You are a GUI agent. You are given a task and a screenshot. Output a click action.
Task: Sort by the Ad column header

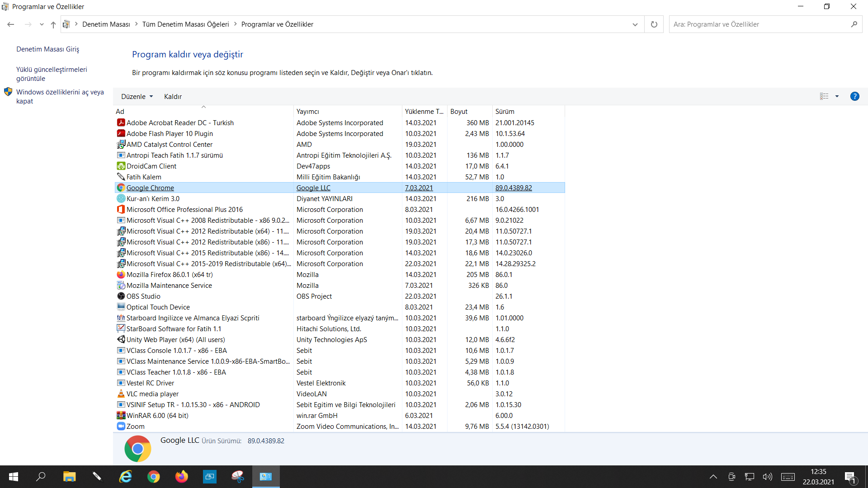[203, 111]
